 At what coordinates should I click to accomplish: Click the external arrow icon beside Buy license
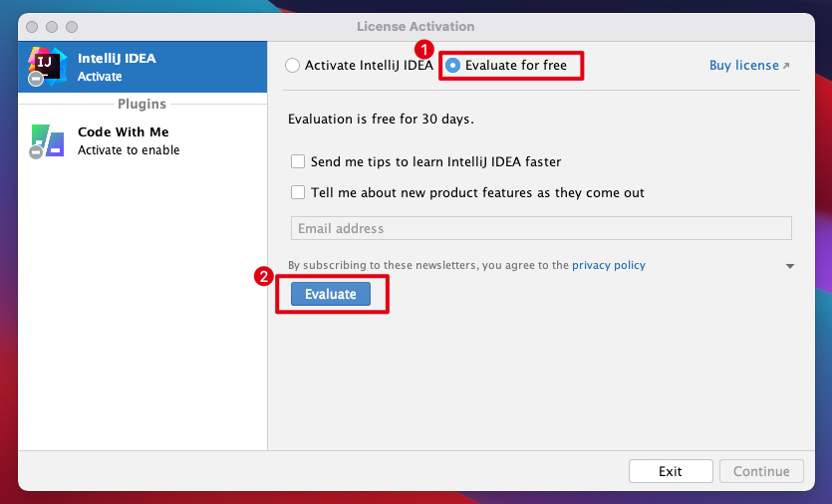click(786, 66)
